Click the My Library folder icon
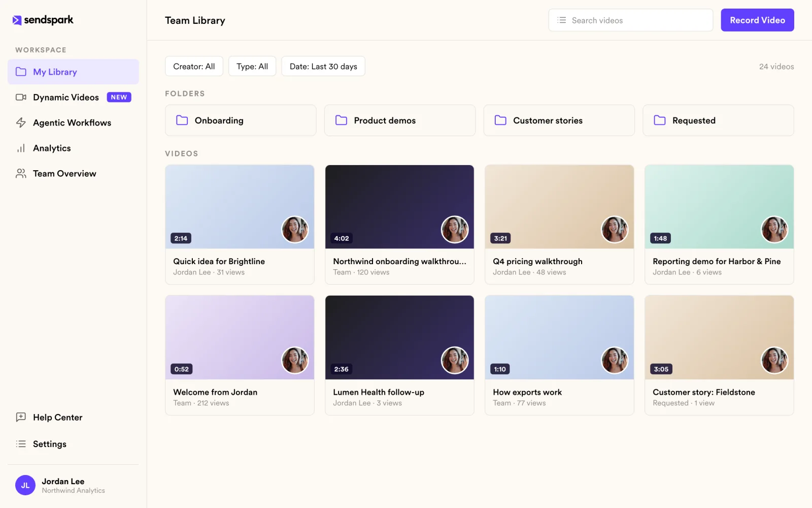Viewport: 812px width, 508px height. click(x=21, y=72)
